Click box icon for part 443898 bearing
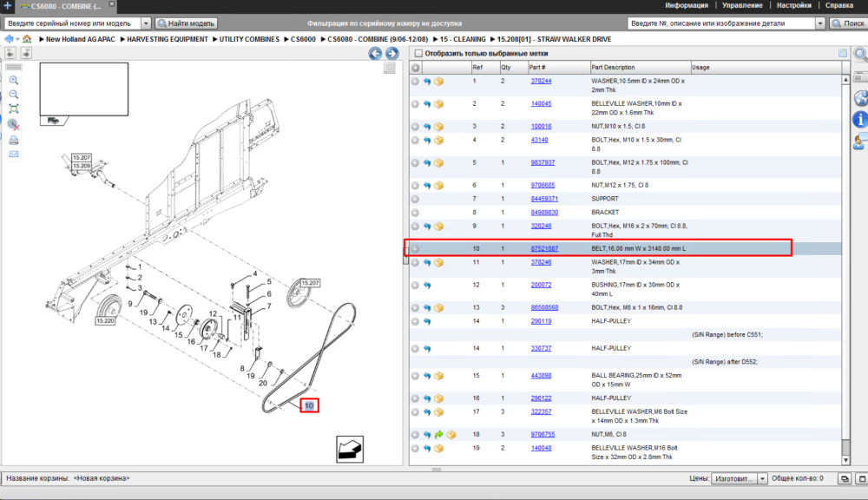The height and width of the screenshot is (500, 868). (x=439, y=376)
